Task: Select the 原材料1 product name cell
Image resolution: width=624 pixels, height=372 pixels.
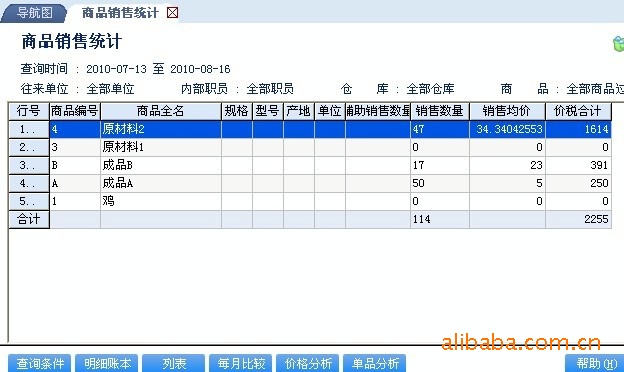Action: coord(161,147)
